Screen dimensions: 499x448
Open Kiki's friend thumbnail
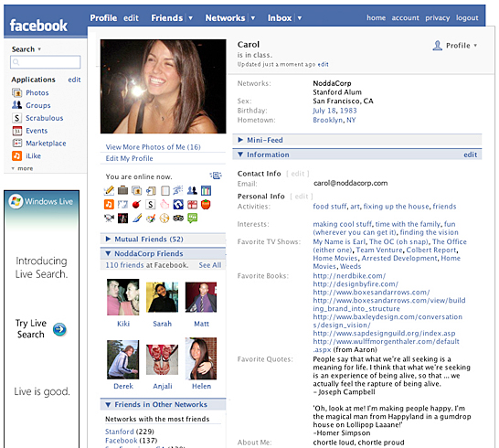[x=123, y=297]
